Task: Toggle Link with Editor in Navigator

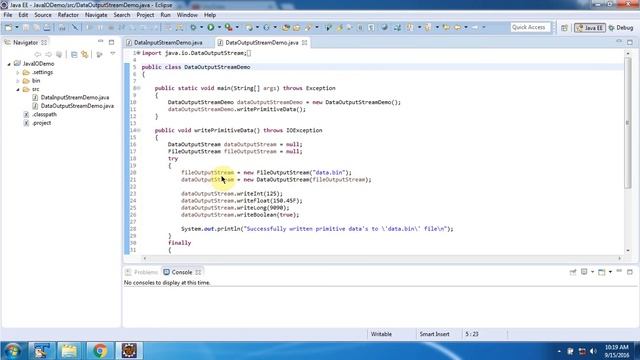Action: 85,54
